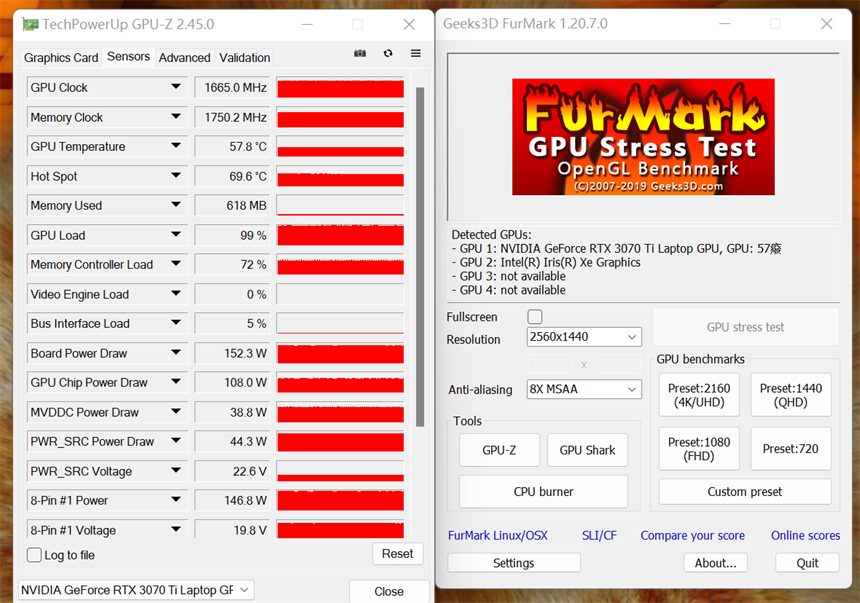Enable the Log to file checkbox
This screenshot has width=860, height=603.
point(34,555)
